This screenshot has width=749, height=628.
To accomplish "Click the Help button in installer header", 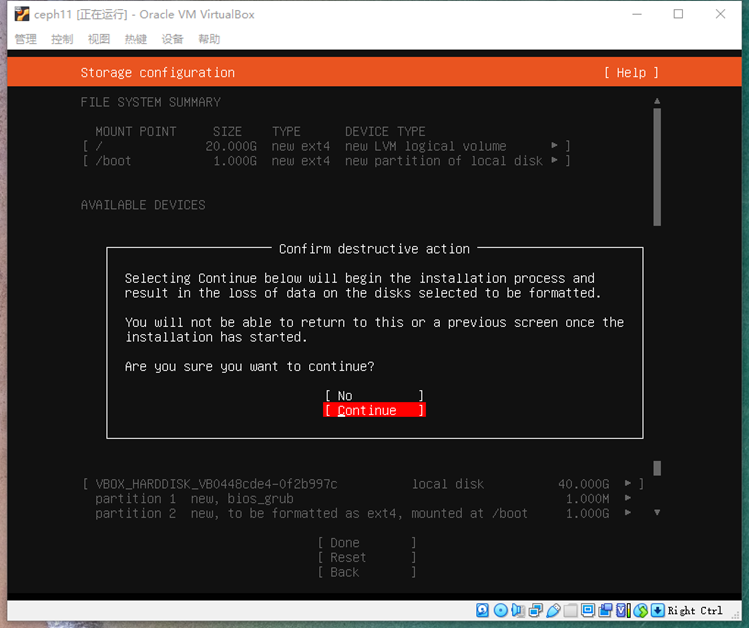I will pos(631,73).
